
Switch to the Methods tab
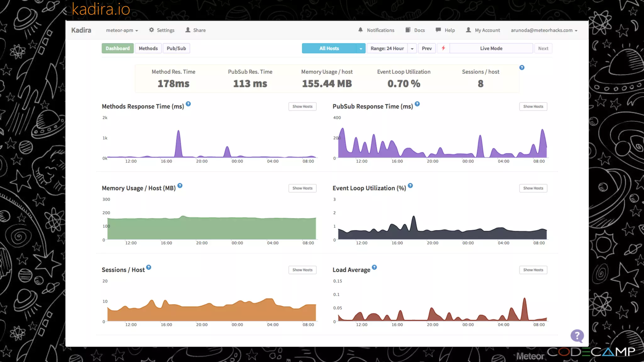click(x=148, y=48)
